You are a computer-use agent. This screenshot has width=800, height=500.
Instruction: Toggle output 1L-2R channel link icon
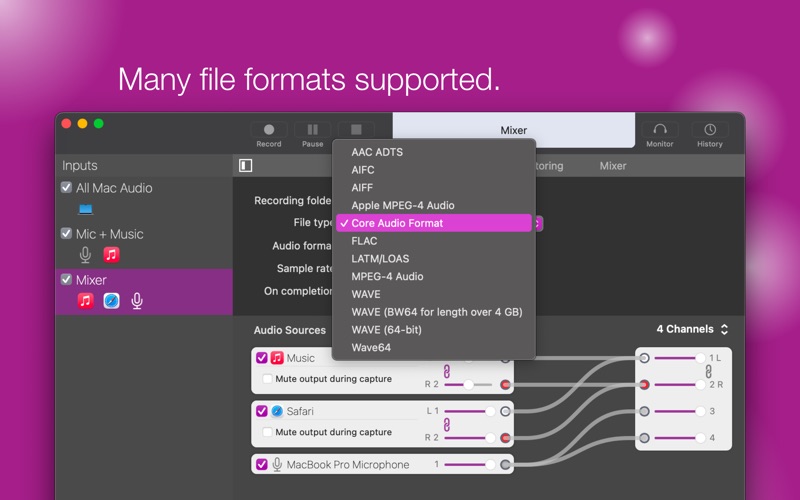tap(709, 371)
